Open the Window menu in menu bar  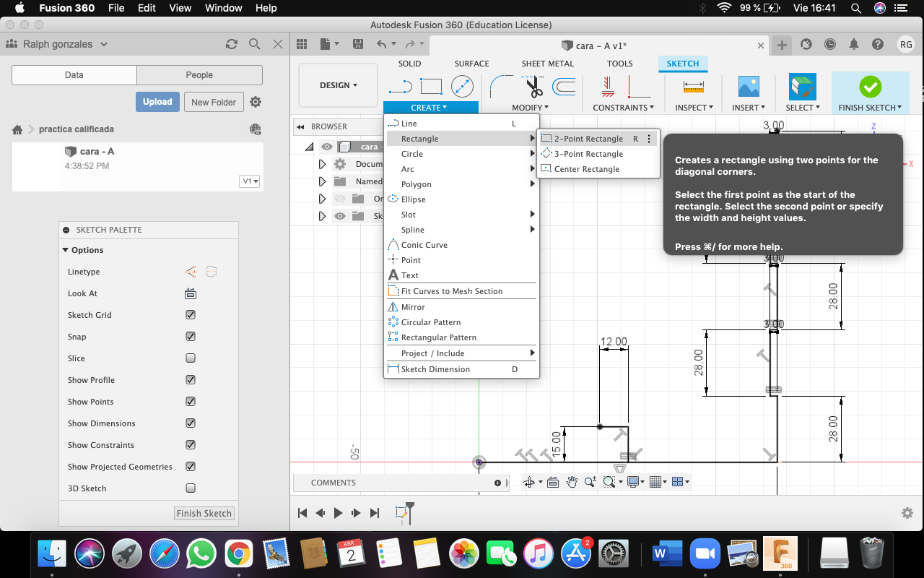tap(224, 8)
